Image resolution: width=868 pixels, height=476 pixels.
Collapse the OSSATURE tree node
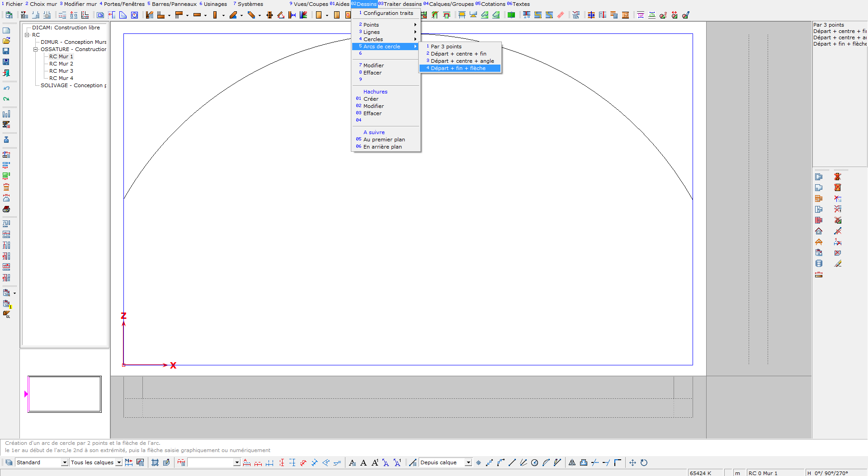point(36,49)
